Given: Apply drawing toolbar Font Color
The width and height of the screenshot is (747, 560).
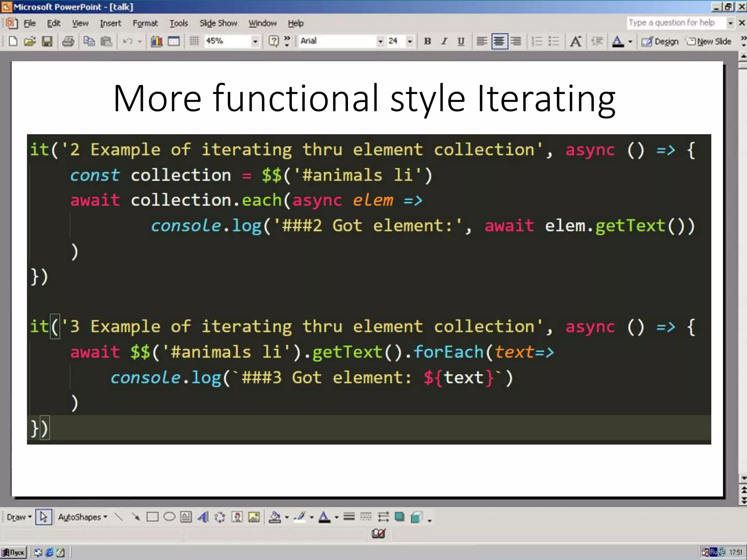Looking at the screenshot, I should click(x=325, y=517).
